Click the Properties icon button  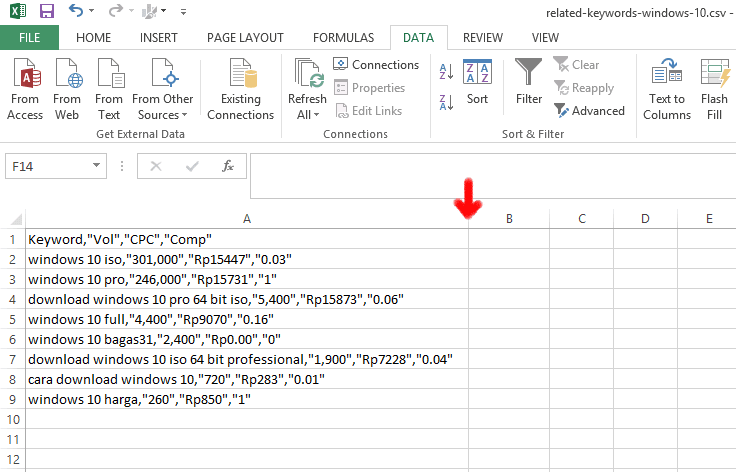(x=341, y=87)
